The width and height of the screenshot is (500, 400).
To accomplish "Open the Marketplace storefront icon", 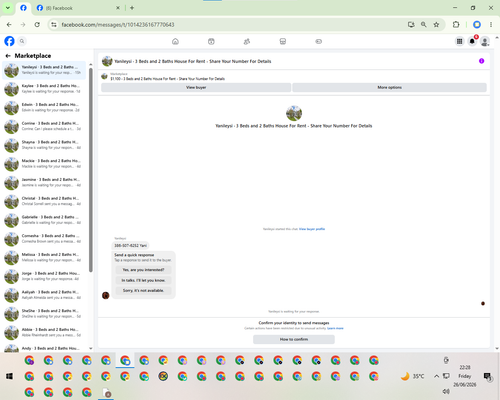I will [x=283, y=41].
